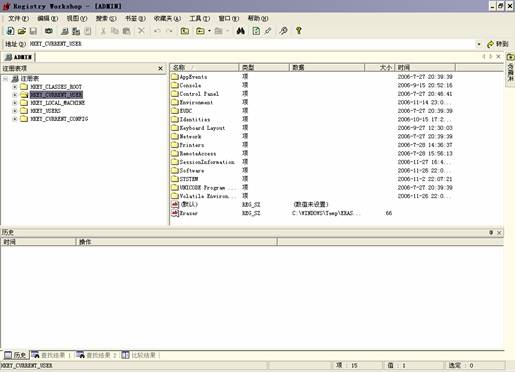
Task: Select the Keyboard Layout key row
Action: pyautogui.click(x=312, y=128)
